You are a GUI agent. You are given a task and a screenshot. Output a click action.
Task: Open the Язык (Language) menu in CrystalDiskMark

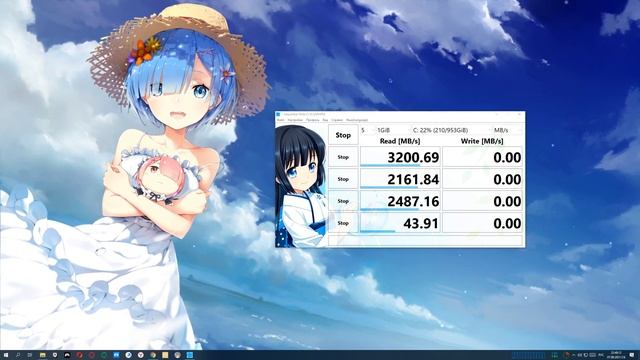[x=357, y=120]
